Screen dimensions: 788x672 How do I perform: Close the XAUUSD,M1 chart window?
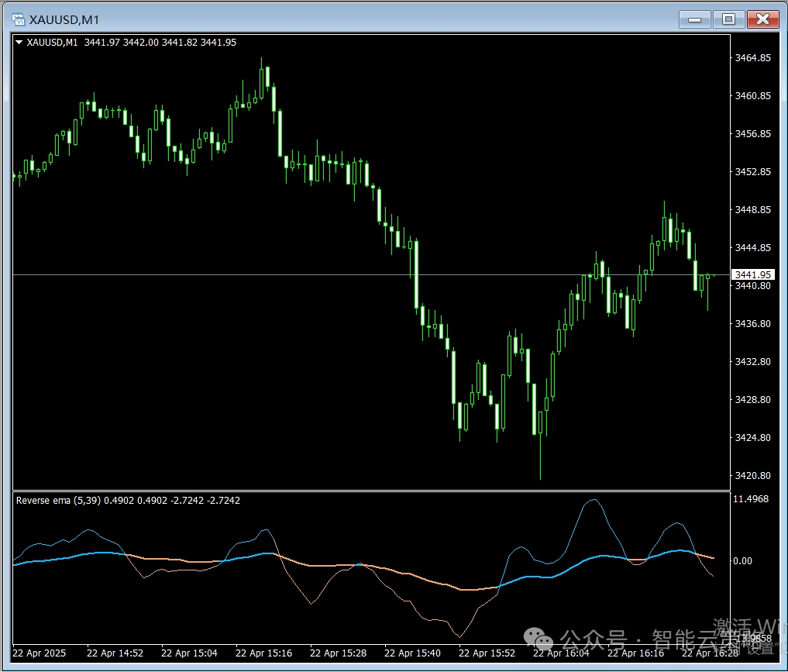tap(762, 19)
